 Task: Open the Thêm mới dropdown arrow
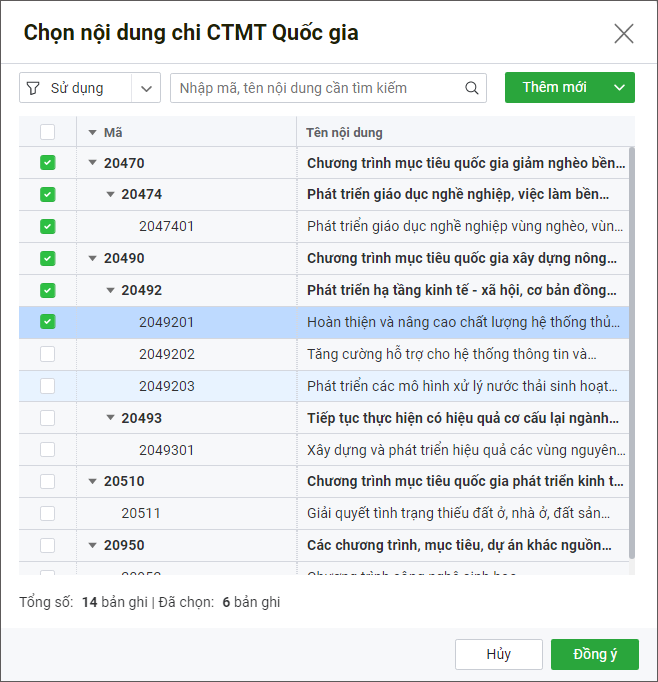(619, 88)
